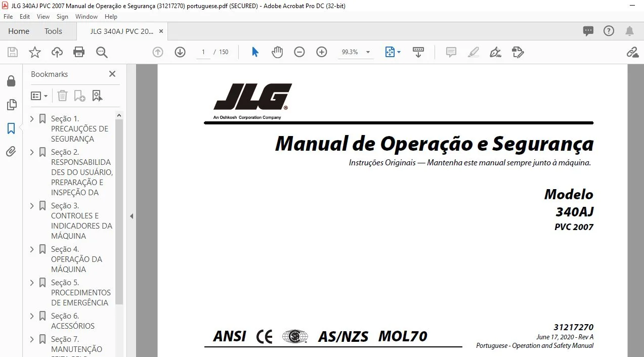Add a sticky note comment
Image resolution: width=644 pixels, height=357 pixels.
click(x=451, y=52)
